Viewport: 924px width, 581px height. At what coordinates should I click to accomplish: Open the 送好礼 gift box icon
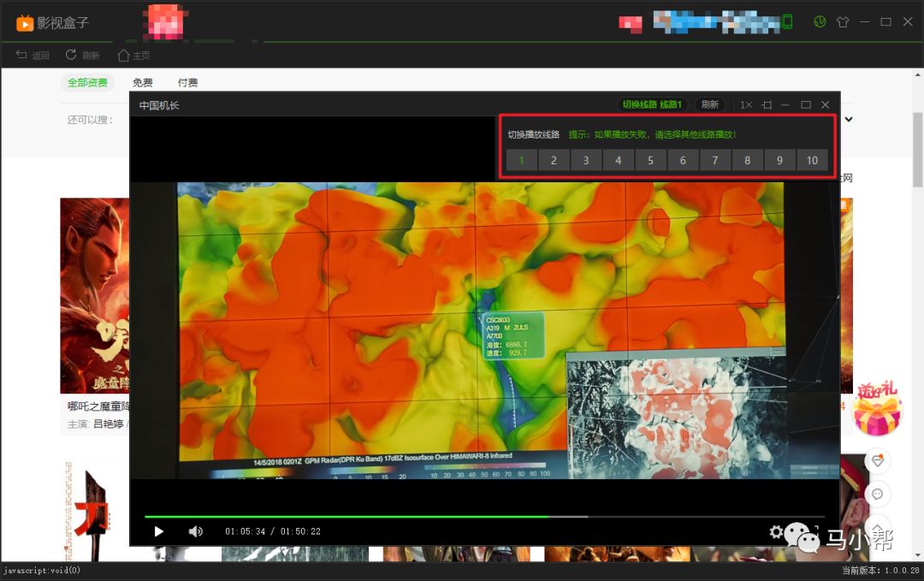[x=877, y=409]
